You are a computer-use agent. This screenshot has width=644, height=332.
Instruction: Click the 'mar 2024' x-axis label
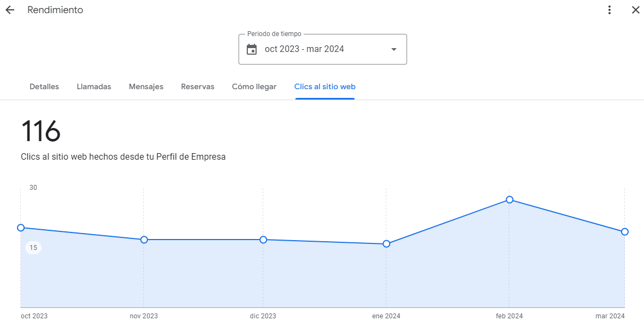click(x=610, y=316)
